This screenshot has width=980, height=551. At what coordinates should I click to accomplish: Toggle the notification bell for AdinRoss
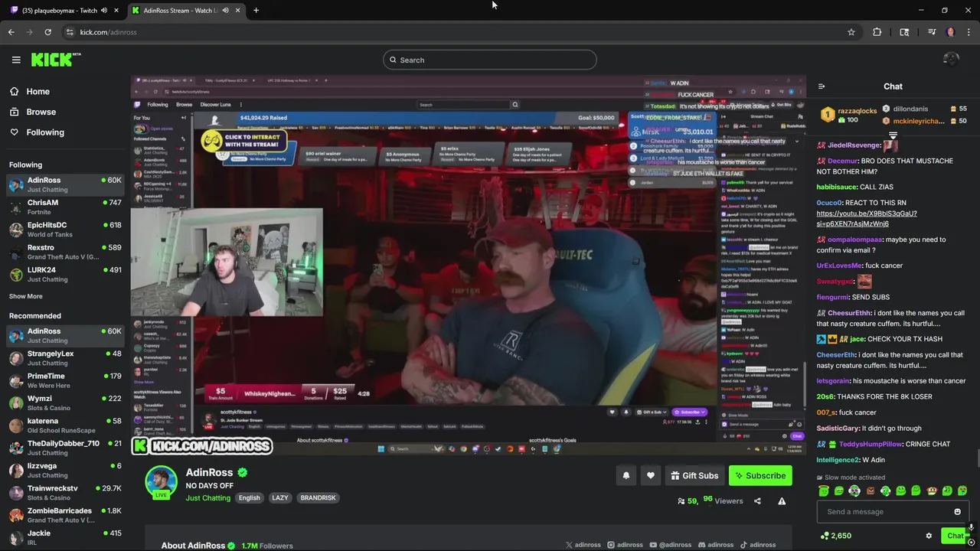click(626, 476)
